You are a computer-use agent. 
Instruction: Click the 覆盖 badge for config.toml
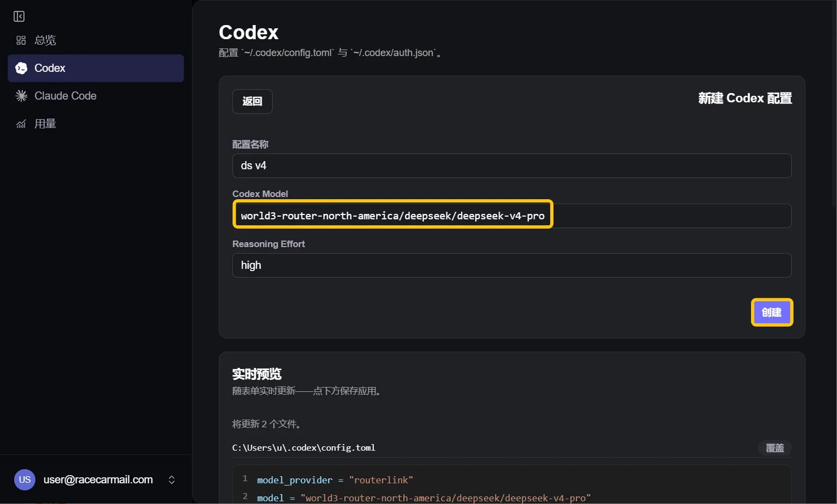pyautogui.click(x=775, y=448)
